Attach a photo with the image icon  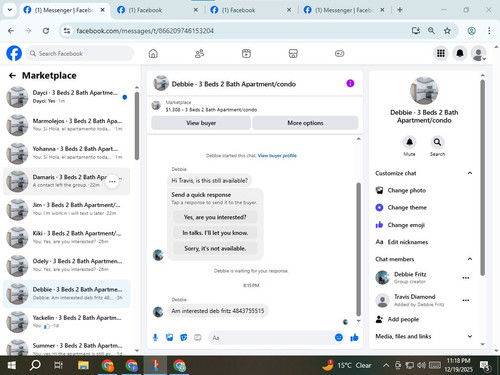(x=169, y=338)
